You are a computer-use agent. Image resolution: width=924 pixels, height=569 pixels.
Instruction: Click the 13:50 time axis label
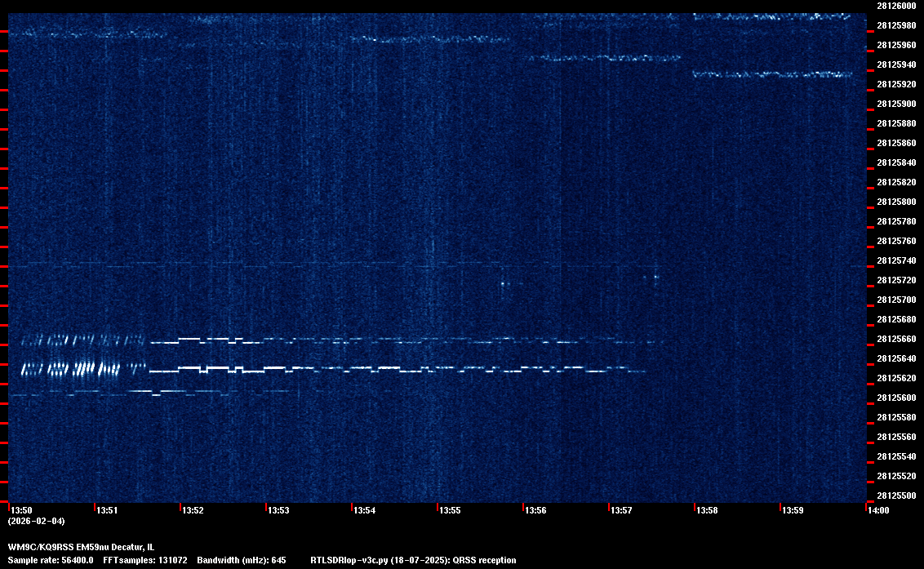[x=22, y=511]
